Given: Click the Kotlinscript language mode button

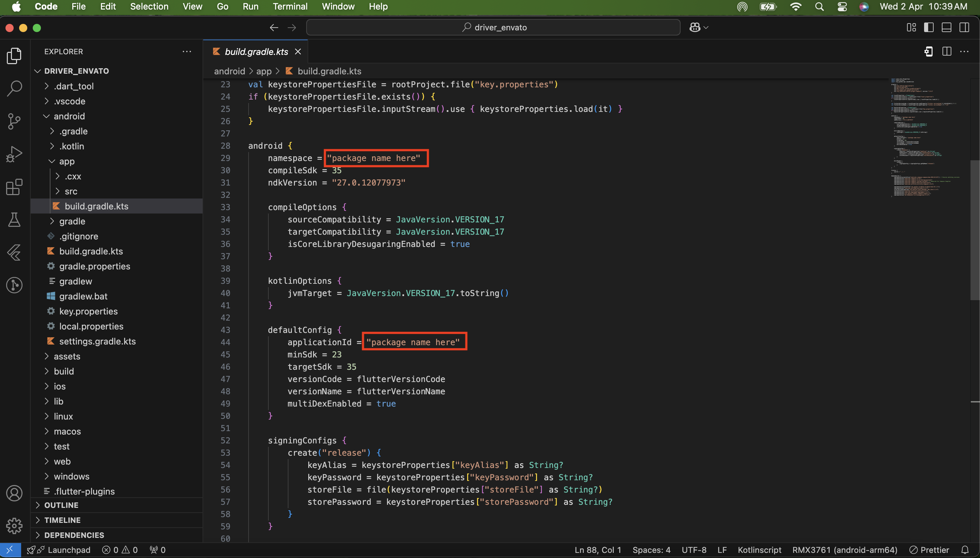Looking at the screenshot, I should click(x=759, y=550).
